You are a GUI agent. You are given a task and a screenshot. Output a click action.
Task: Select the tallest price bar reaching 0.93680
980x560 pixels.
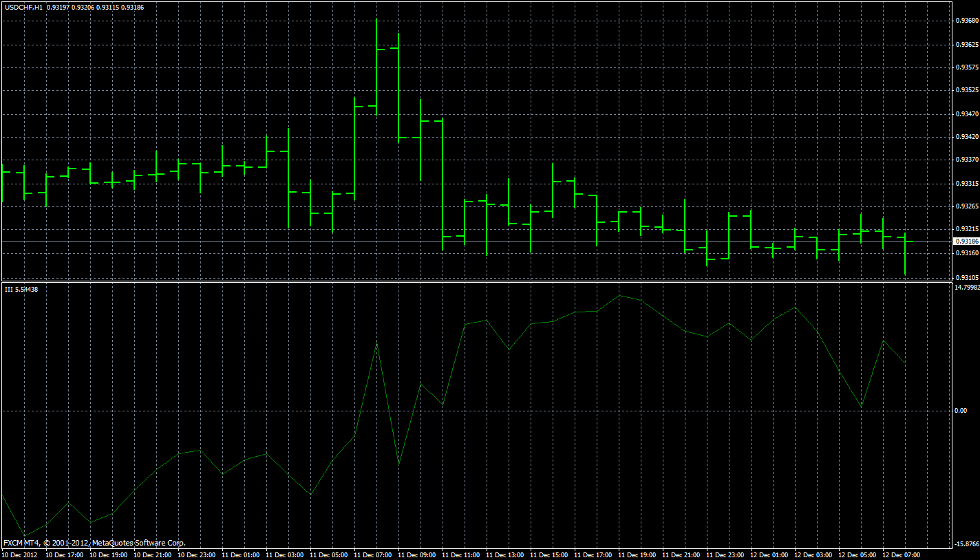[376, 67]
